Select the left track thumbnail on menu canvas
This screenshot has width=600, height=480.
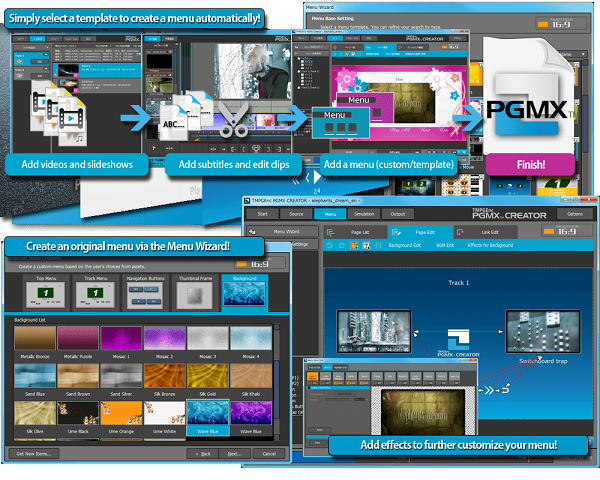coord(374,331)
